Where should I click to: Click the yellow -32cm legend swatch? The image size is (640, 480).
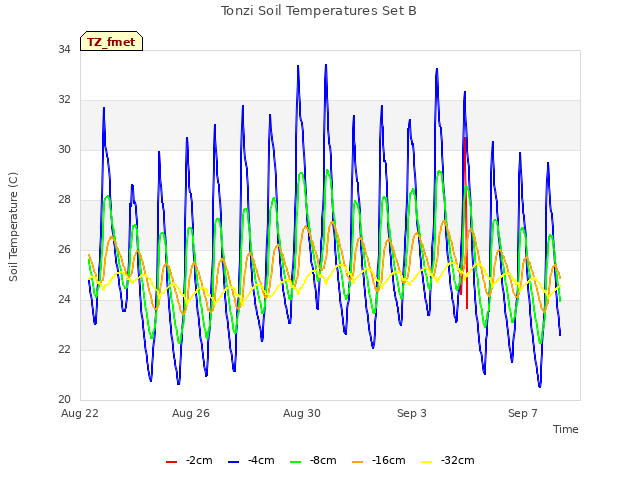(x=427, y=462)
